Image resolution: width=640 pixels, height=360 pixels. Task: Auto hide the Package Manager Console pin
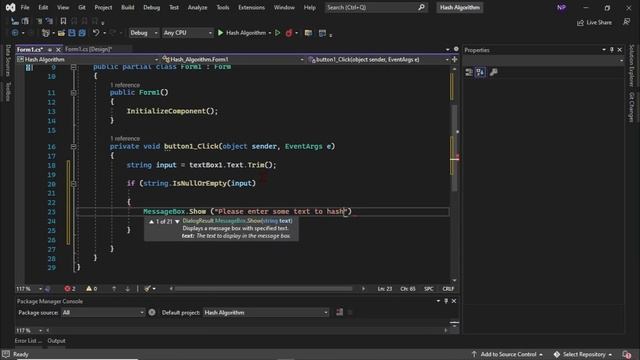(x=446, y=301)
